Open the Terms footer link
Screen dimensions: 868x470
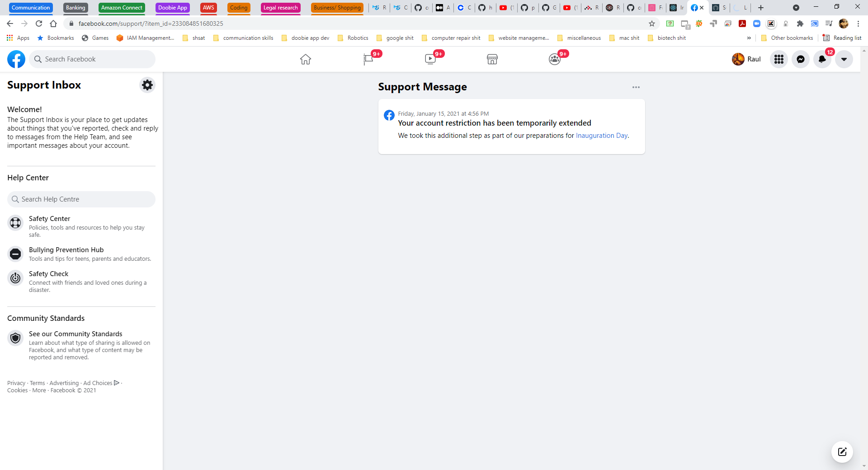(x=38, y=383)
